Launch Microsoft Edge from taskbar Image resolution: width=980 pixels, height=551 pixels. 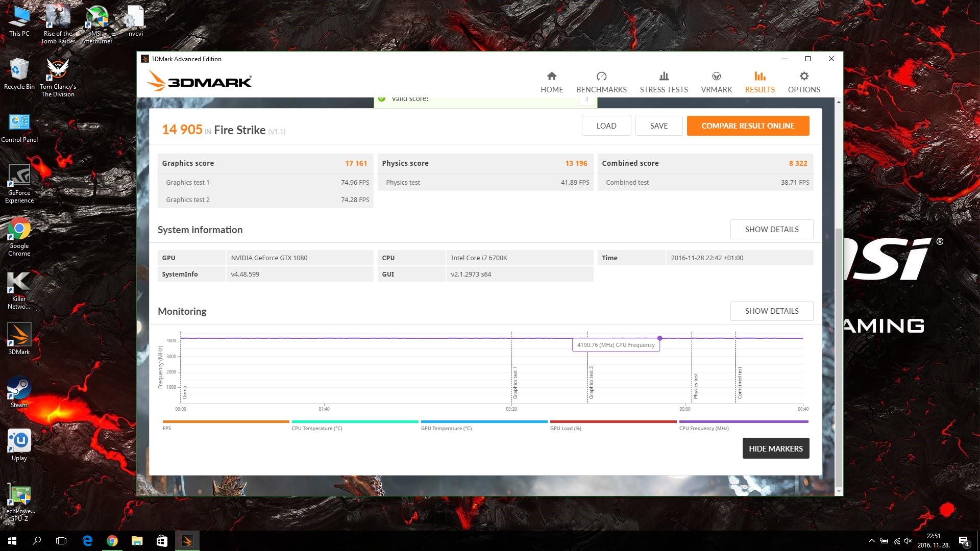point(87,541)
